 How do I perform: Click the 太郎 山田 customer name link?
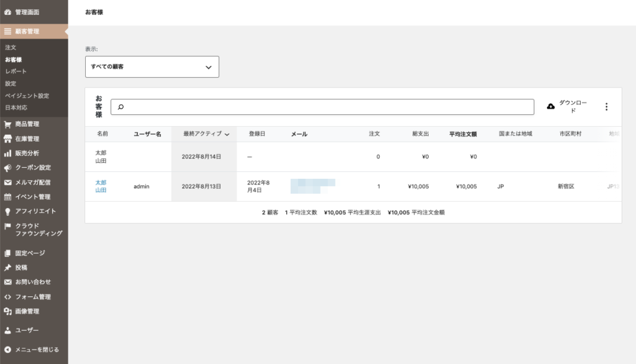101,186
